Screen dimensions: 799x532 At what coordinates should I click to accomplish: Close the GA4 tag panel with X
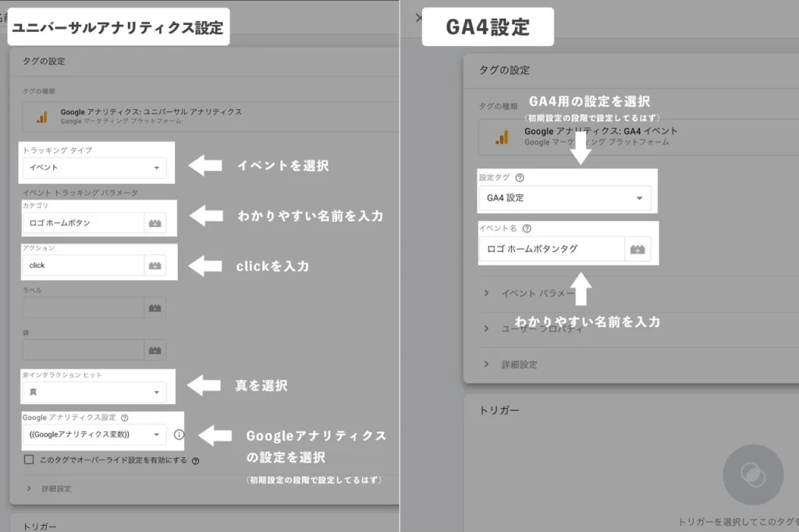[x=418, y=19]
